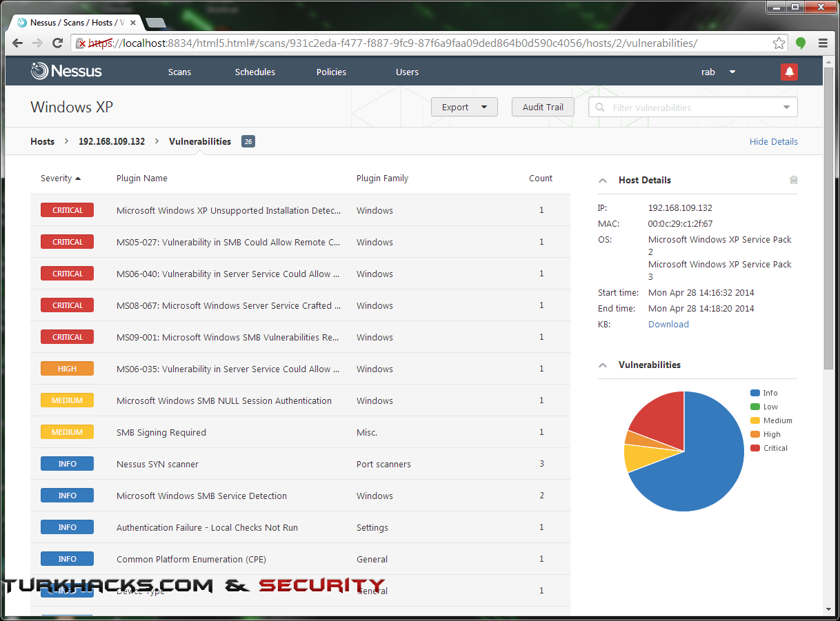Image resolution: width=840 pixels, height=621 pixels.
Task: Collapse the Vulnerabilities chart section
Action: tap(603, 365)
